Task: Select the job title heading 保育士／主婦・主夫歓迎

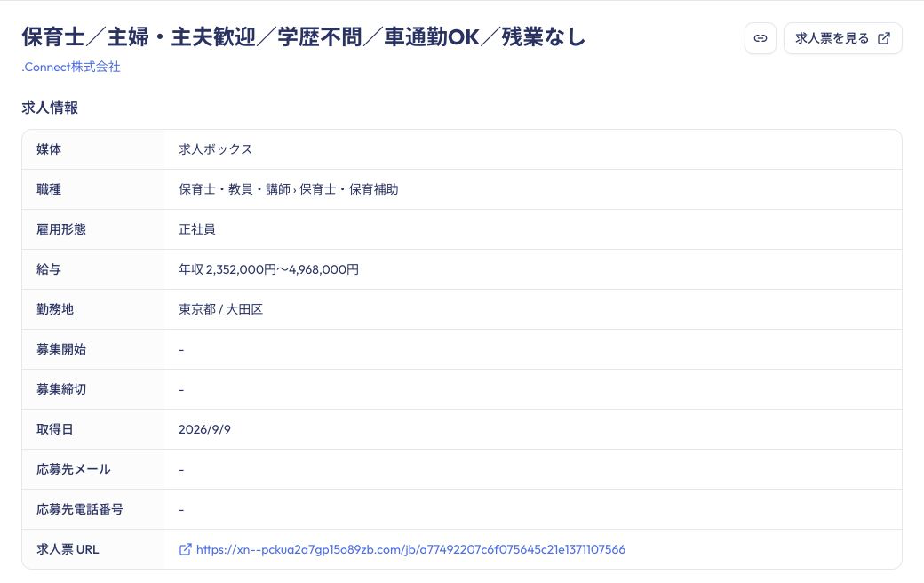Action: (304, 36)
